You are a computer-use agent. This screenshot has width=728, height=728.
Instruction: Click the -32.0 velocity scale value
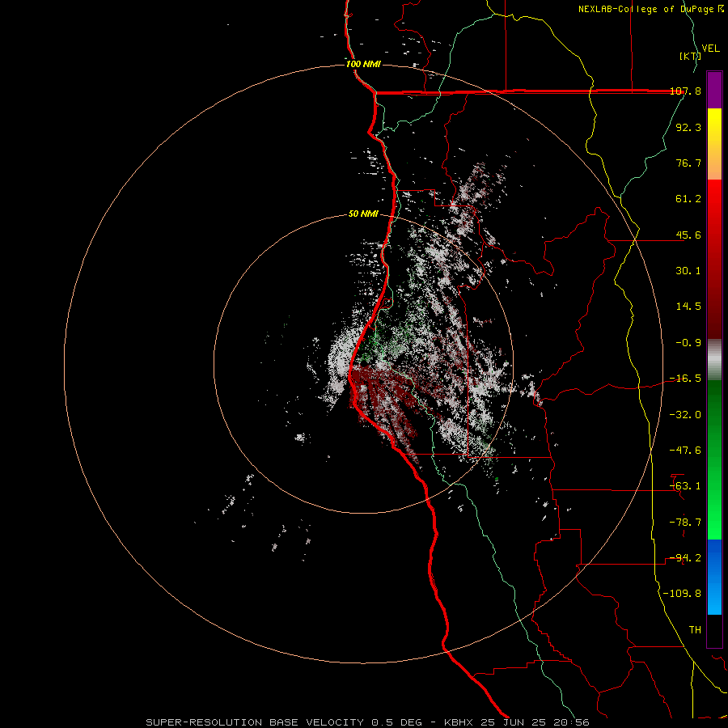[x=685, y=415]
